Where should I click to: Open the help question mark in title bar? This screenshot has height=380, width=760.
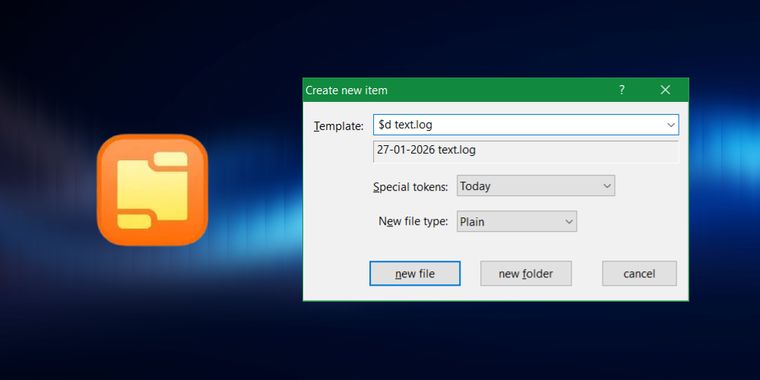click(x=621, y=90)
